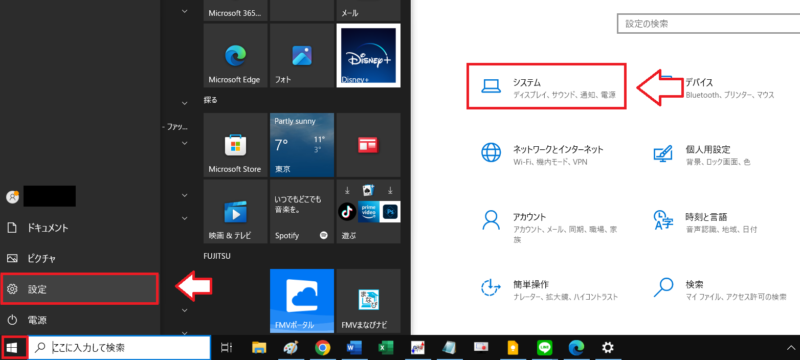This screenshot has width=800, height=360.
Task: Click the Settings gear on the taskbar
Action: coord(607,348)
